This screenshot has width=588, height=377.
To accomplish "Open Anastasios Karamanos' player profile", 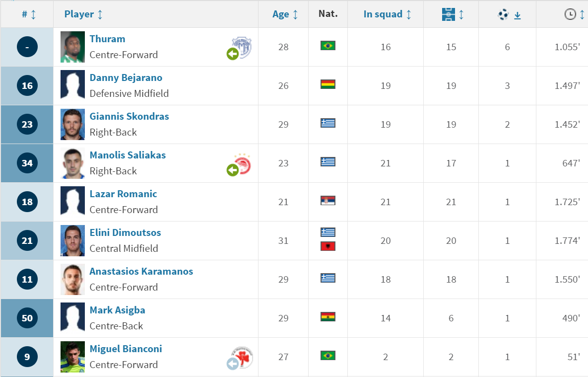I will [x=141, y=272].
